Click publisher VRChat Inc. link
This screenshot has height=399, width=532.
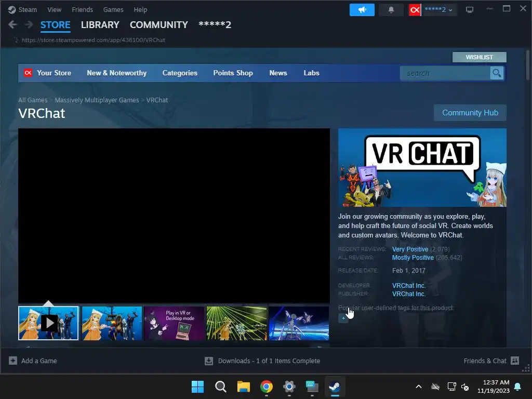pyautogui.click(x=409, y=294)
